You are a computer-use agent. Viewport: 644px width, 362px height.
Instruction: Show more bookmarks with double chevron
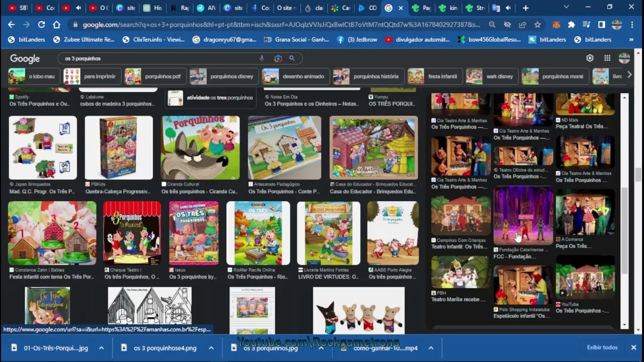[x=631, y=39]
